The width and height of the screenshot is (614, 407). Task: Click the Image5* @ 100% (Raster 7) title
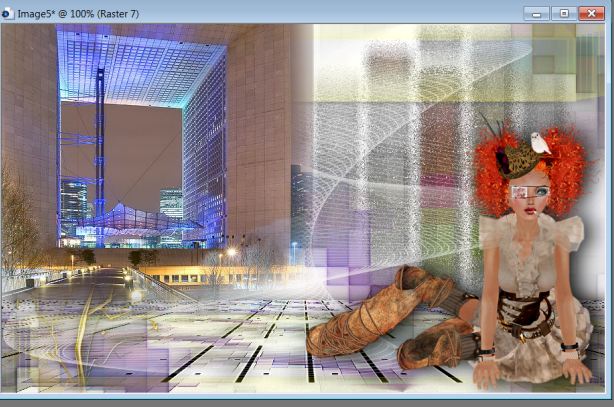coord(78,14)
